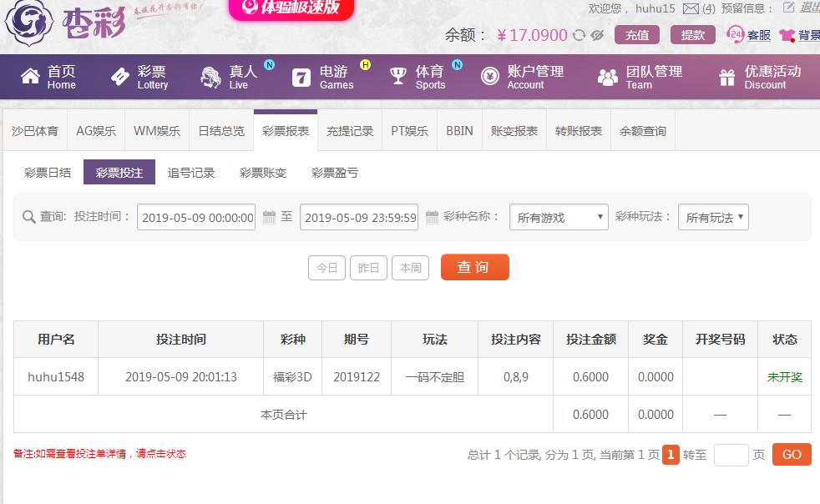Select the 彩票账变 sub-tab

click(x=263, y=173)
